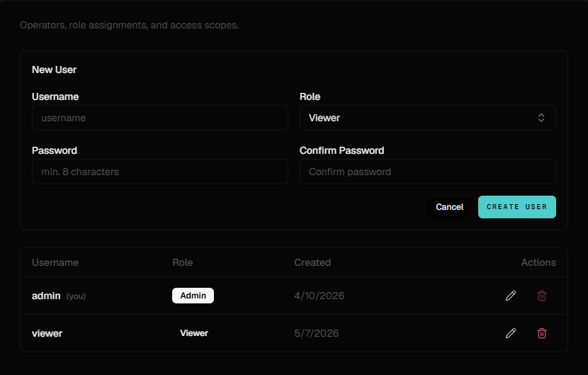Delete the admin user via trash icon
The width and height of the screenshot is (588, 375).
(x=541, y=296)
